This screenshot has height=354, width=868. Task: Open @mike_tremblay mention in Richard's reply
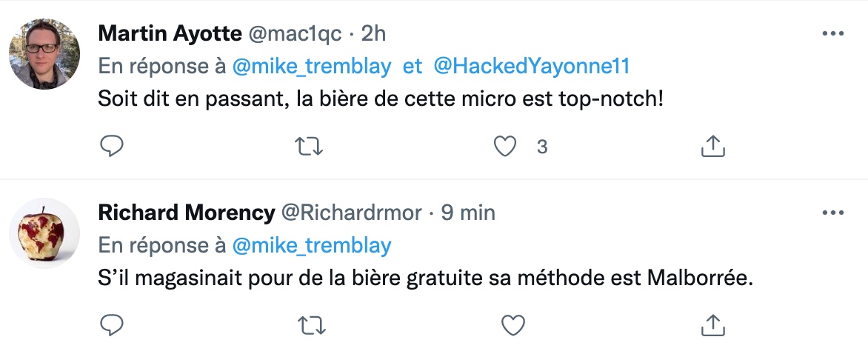pyautogui.click(x=312, y=246)
